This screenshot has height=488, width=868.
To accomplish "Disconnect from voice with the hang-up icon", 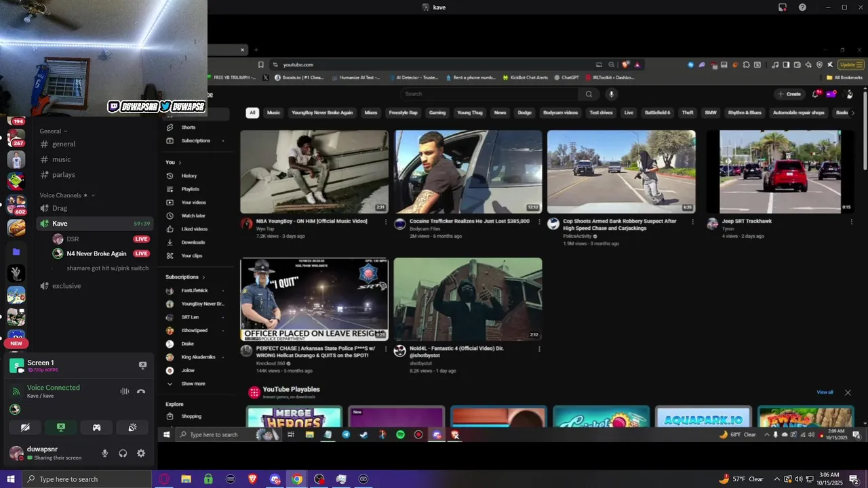I will coord(141,391).
